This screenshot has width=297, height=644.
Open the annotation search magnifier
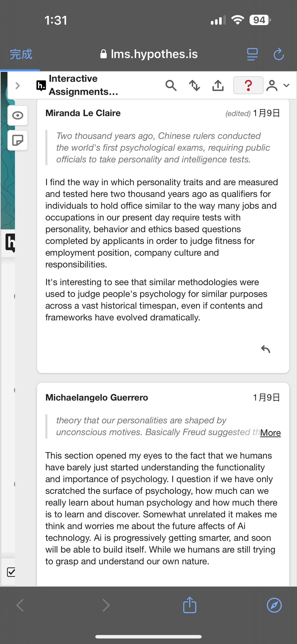click(171, 85)
